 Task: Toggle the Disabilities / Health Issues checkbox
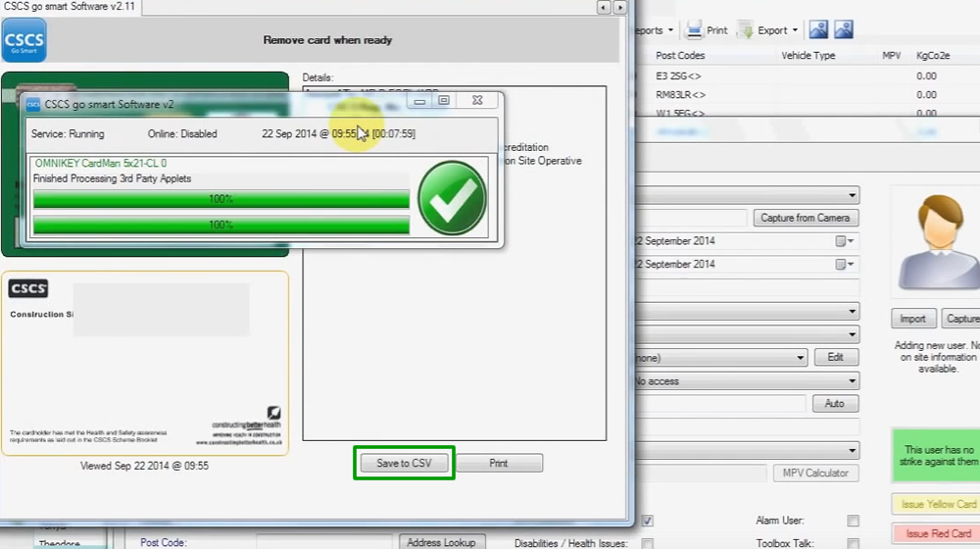647,543
